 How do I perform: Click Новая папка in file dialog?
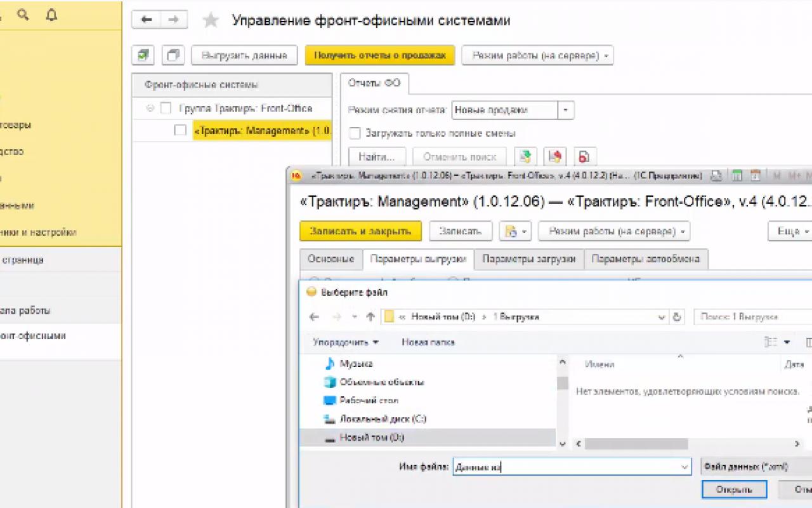428,342
